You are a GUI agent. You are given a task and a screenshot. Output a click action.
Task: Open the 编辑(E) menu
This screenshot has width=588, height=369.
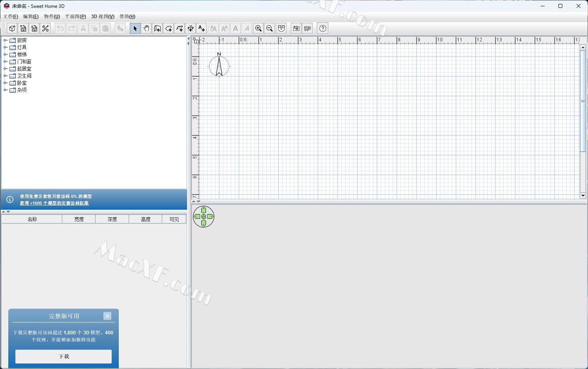[x=31, y=17]
